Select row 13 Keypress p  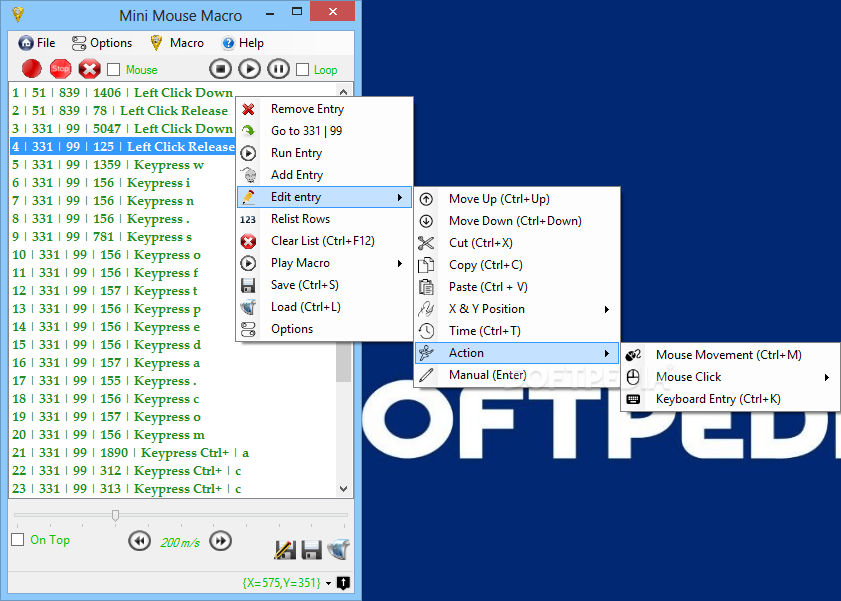pos(173,309)
